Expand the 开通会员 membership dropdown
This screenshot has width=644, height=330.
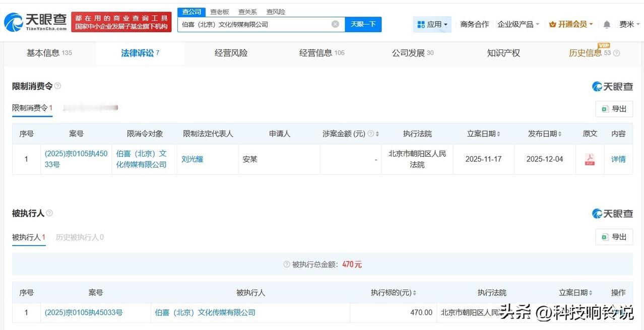(x=571, y=24)
